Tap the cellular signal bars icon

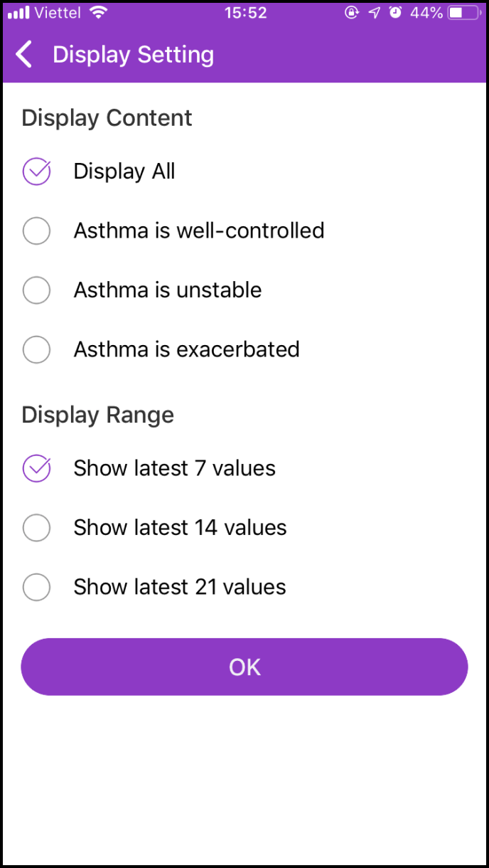point(18,13)
